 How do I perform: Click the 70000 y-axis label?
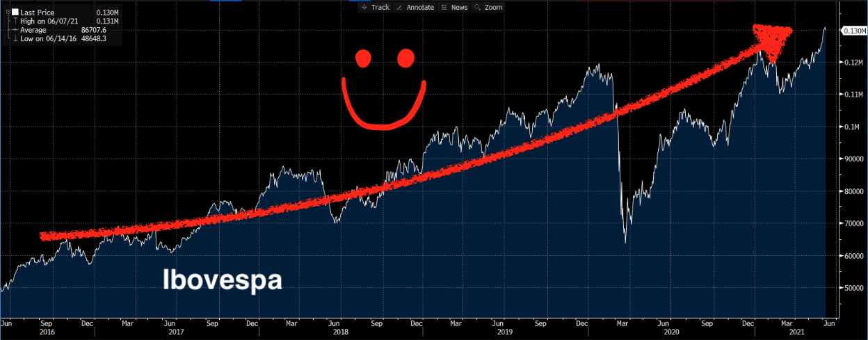[853, 223]
